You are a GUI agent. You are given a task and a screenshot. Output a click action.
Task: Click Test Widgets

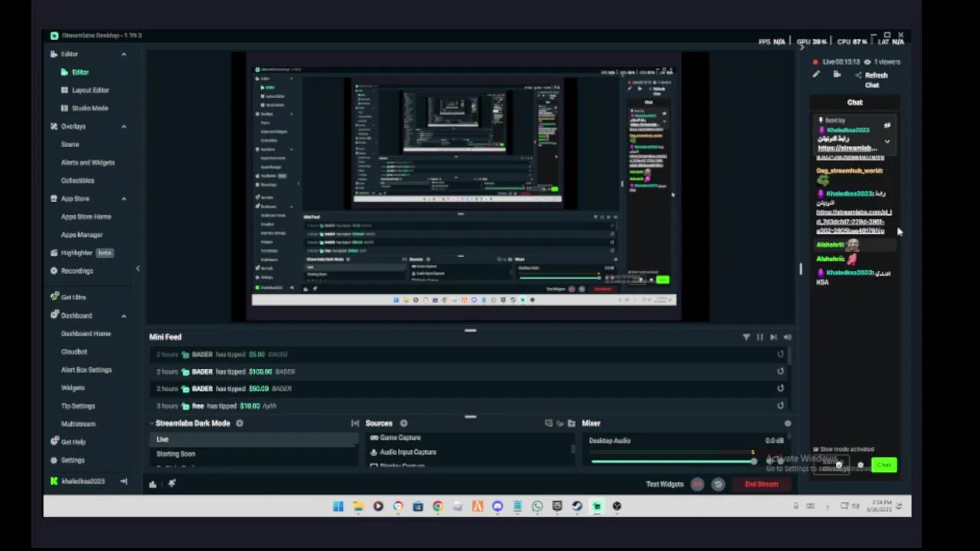(665, 484)
